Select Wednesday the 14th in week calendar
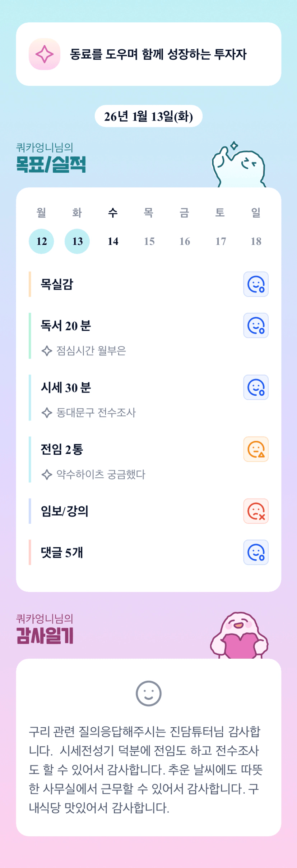The image size is (297, 868). coord(113,241)
